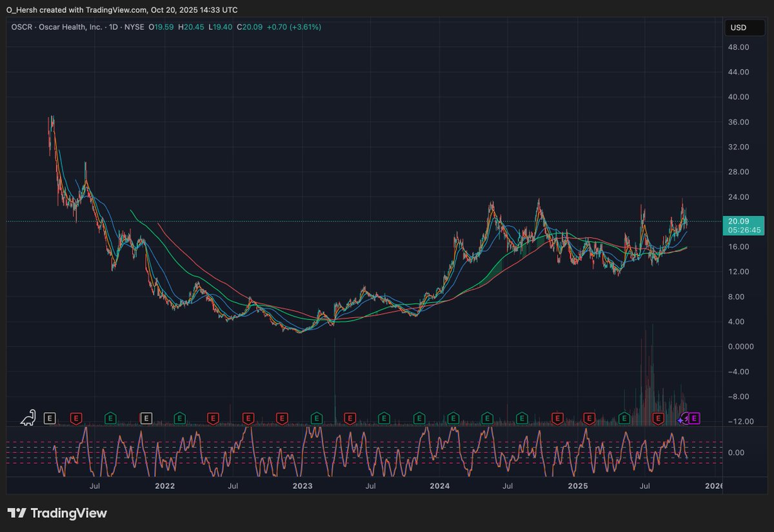Click the low value L19.40
Viewport: 774px width, 532px height.
[221, 27]
